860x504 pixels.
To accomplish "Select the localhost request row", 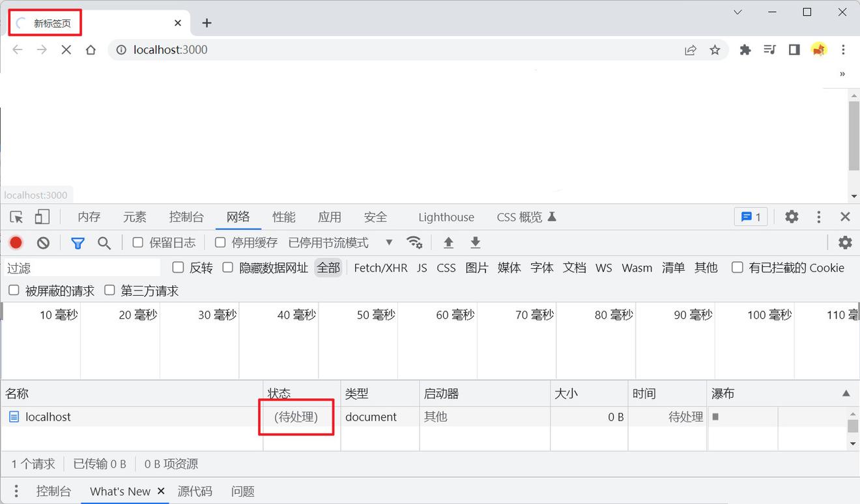I will [x=48, y=417].
